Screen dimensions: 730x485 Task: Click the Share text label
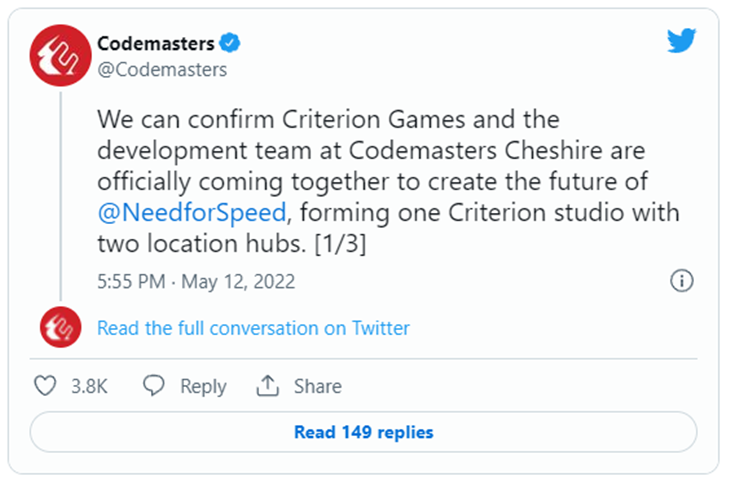coord(318,386)
